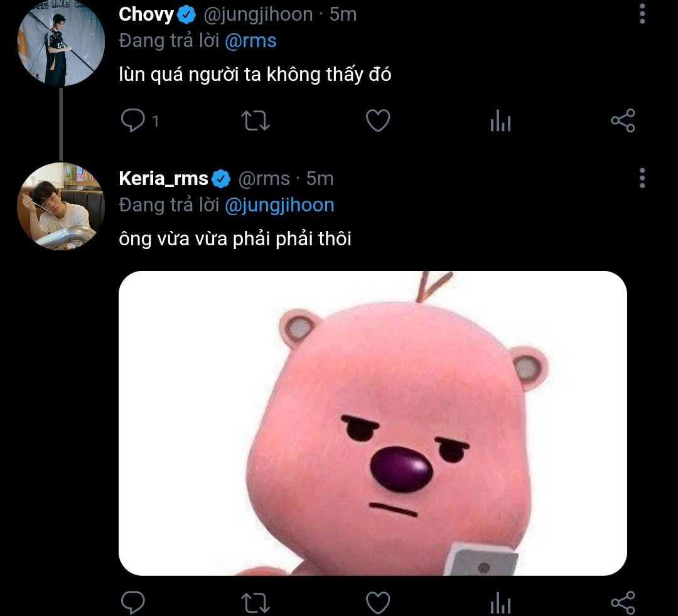Screen dimensions: 678x616
Task: Open more options menu on Keria_rms's tweet
Action: [x=642, y=178]
